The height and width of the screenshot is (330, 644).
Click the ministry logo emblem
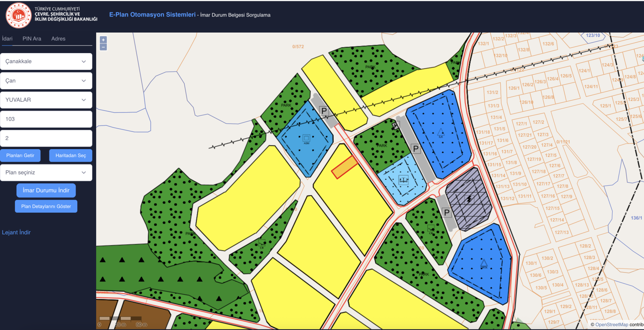point(19,16)
